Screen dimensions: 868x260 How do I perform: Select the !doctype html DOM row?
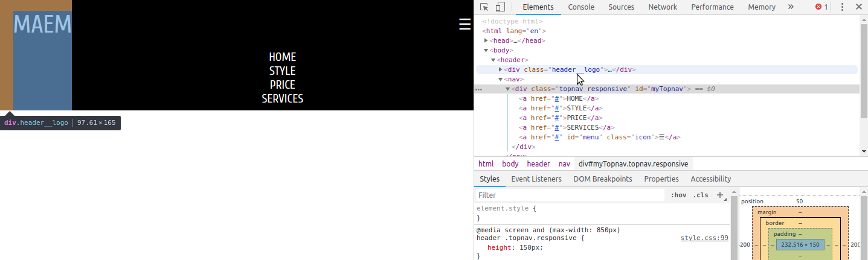512,22
